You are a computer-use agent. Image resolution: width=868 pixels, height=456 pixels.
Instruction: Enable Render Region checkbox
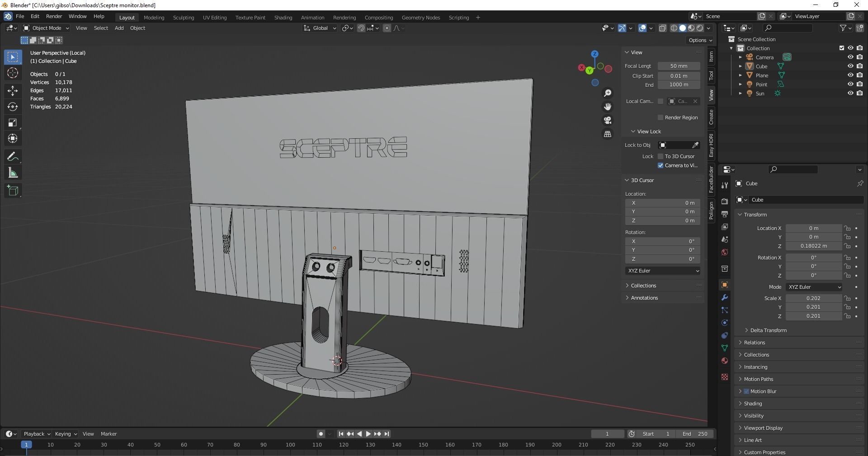click(660, 118)
